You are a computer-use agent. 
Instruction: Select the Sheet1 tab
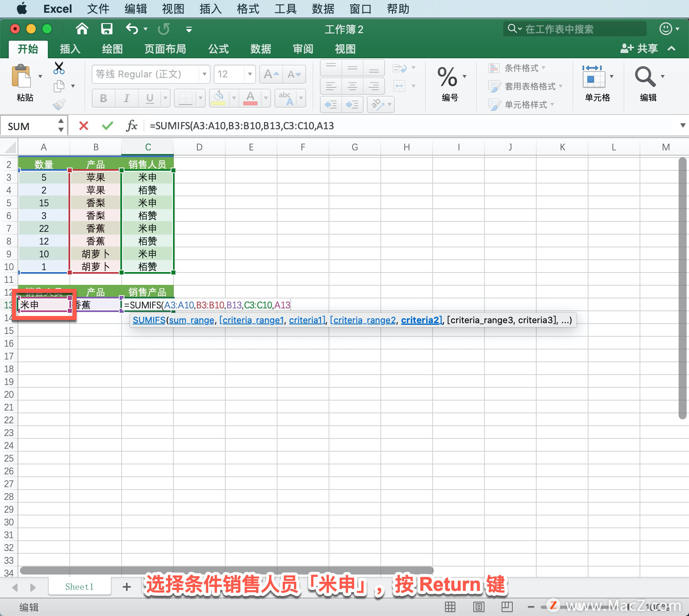pos(79,586)
